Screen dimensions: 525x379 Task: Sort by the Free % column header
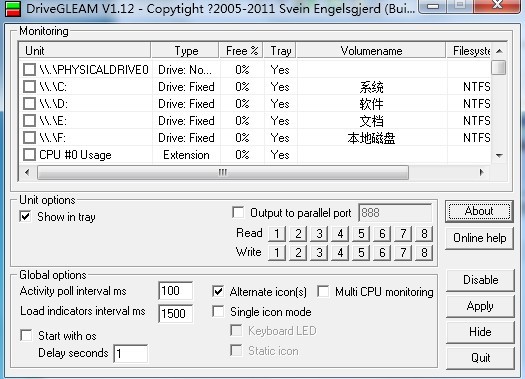[242, 51]
